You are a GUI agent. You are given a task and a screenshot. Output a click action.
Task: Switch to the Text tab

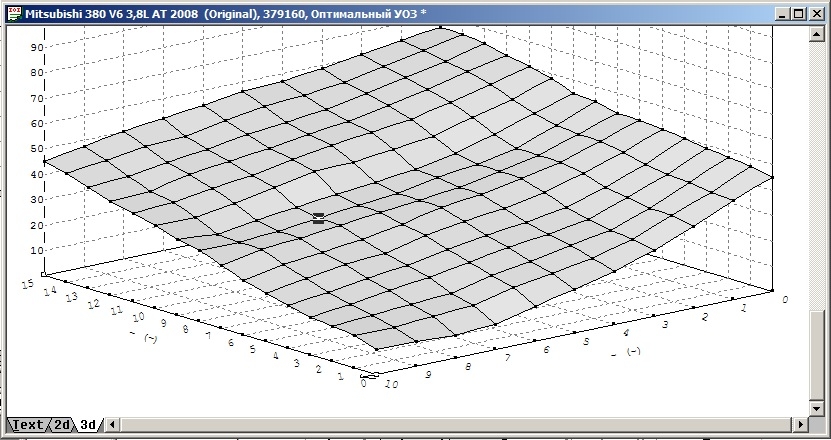[27, 425]
